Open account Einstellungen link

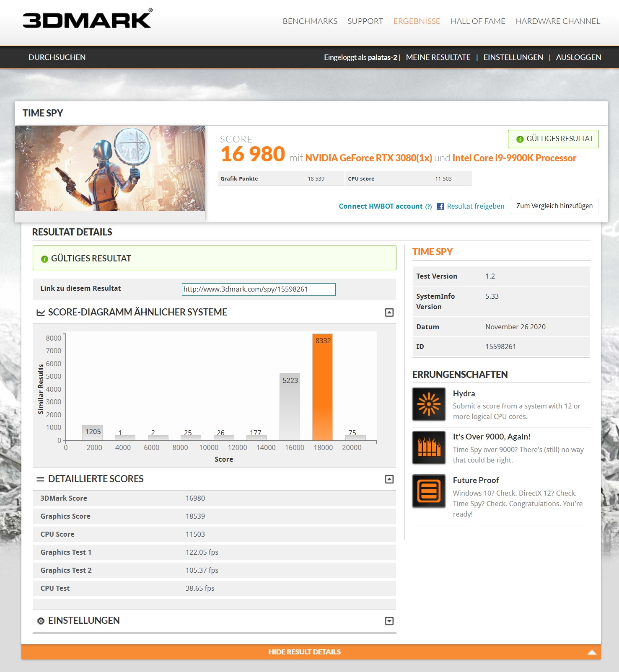point(513,57)
